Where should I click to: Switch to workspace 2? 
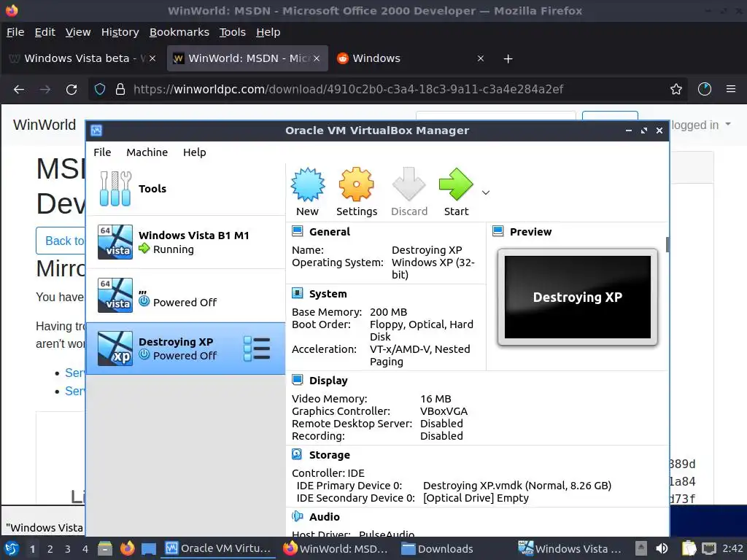coord(50,549)
